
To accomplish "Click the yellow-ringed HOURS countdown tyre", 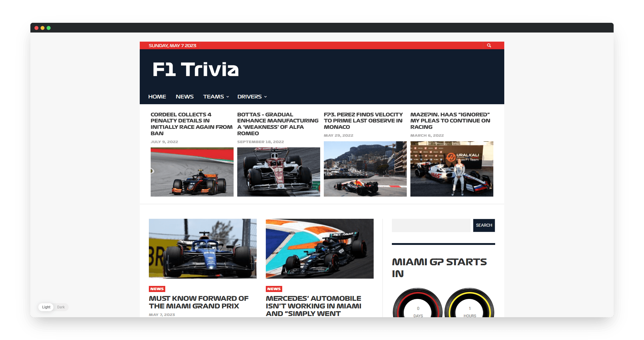I will pyautogui.click(x=469, y=303).
